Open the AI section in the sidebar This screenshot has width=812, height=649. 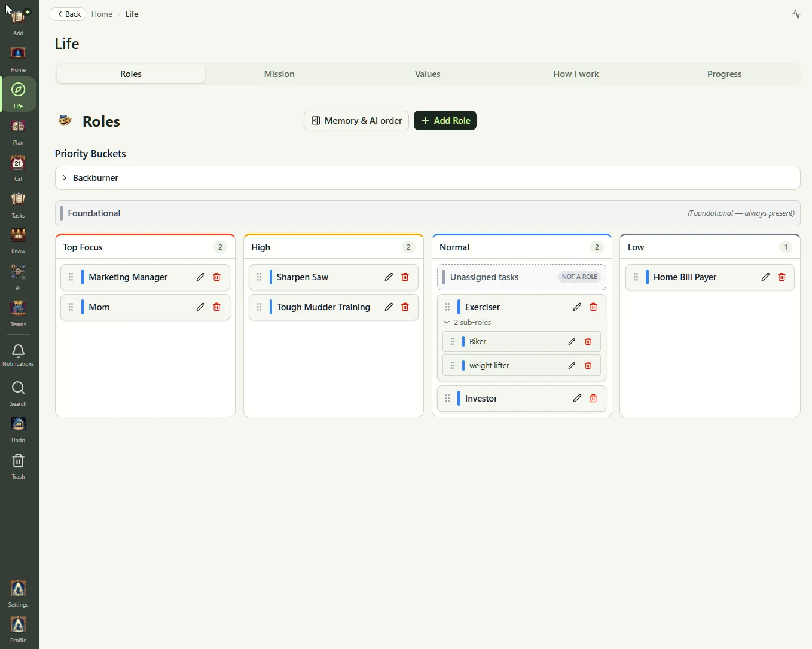pos(18,277)
